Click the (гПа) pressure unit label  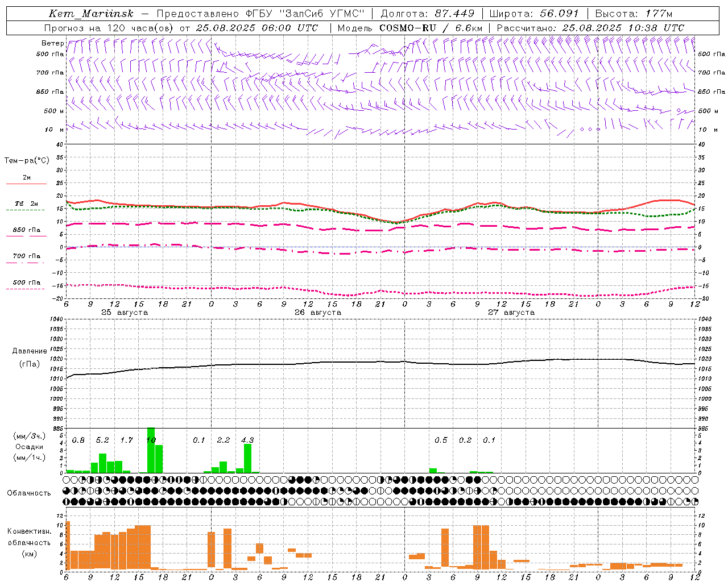(30, 364)
